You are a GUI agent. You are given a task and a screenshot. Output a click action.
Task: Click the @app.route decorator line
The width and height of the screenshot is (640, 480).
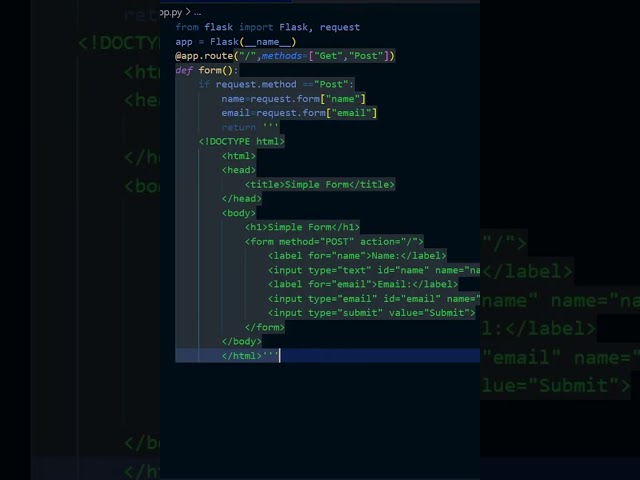point(285,56)
